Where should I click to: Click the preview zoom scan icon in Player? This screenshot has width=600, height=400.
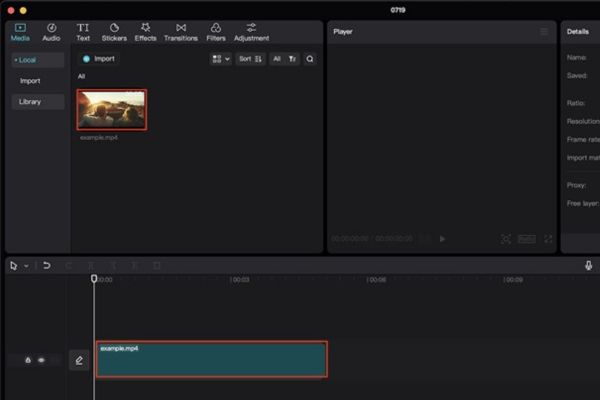pyautogui.click(x=505, y=239)
